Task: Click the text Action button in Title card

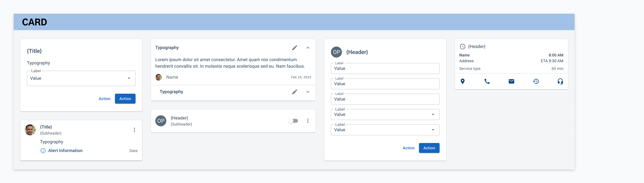Action: (104, 99)
